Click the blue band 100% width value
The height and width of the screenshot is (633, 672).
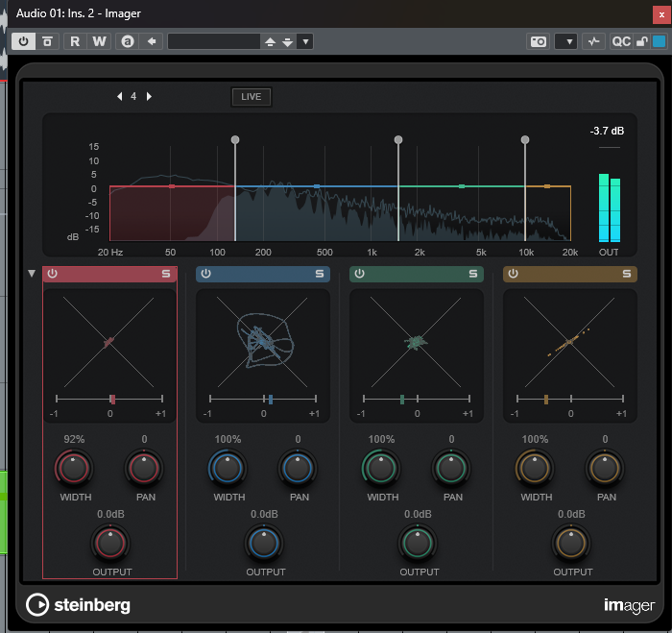[228, 439]
